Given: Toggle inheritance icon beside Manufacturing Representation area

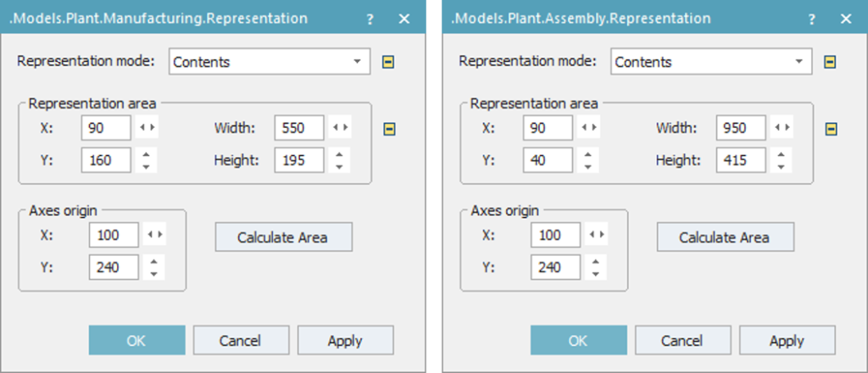Looking at the screenshot, I should [389, 129].
